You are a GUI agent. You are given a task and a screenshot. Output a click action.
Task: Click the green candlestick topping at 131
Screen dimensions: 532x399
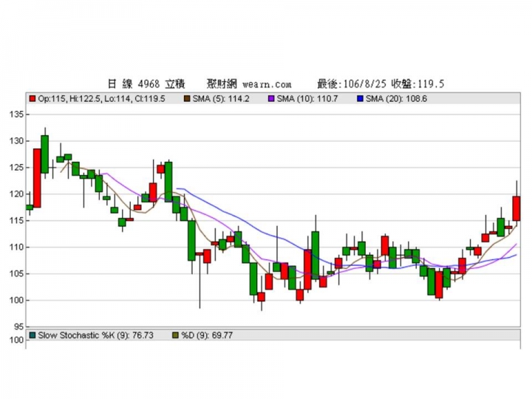(x=45, y=154)
